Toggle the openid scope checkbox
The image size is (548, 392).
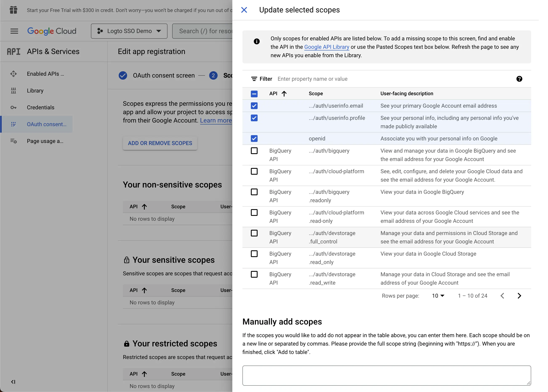pos(254,138)
